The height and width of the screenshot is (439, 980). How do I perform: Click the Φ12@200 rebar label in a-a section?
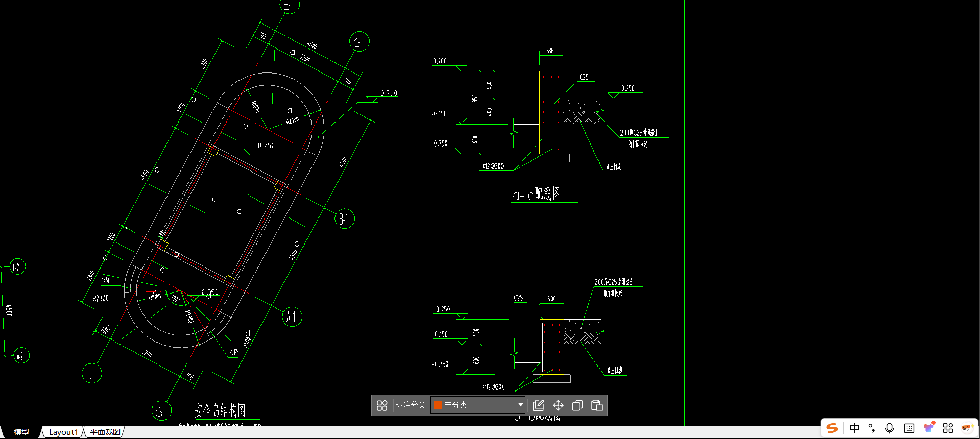(x=492, y=166)
